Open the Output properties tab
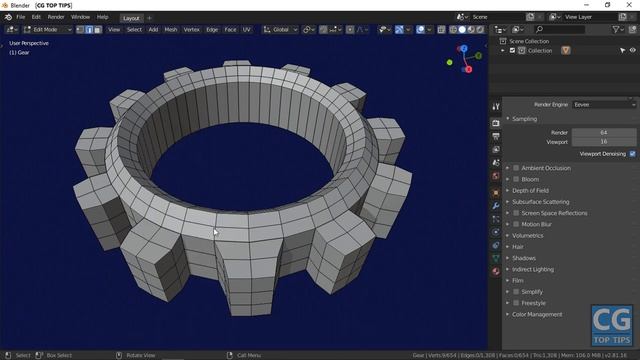The image size is (640, 360). 496,136
